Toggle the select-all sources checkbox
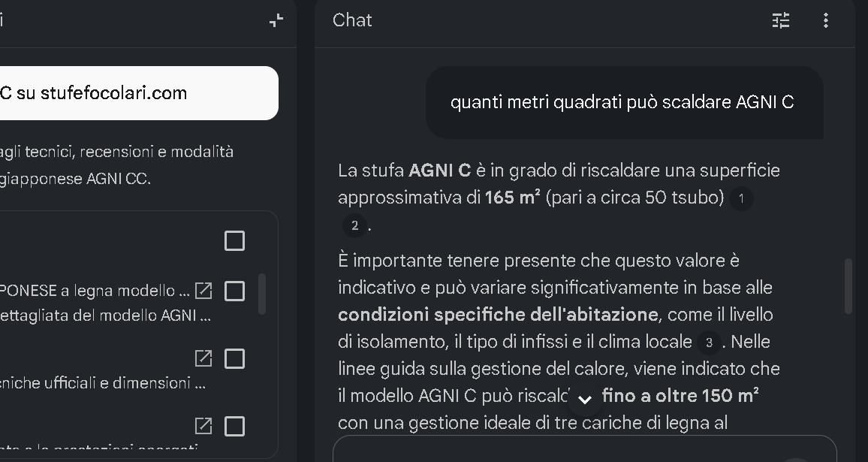868x462 pixels. tap(234, 240)
